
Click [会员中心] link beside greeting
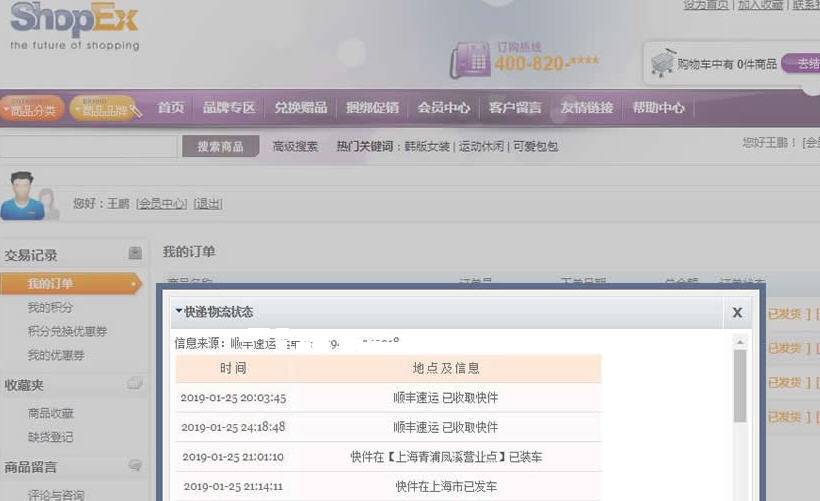pos(161,203)
